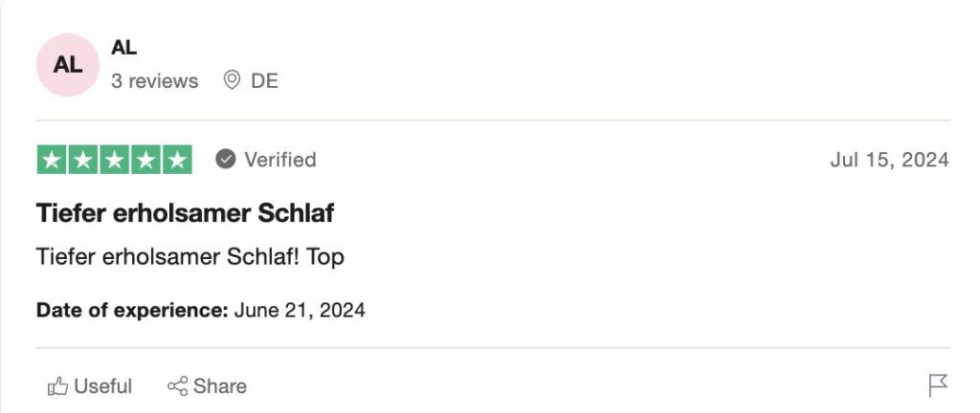Click the "3 reviews" count text
980x413 pixels.
coord(155,81)
